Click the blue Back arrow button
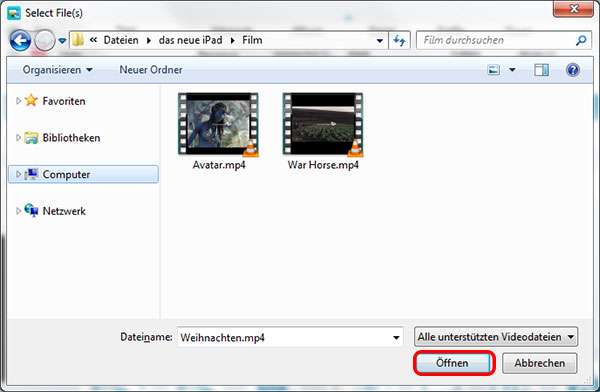Image resolution: width=600 pixels, height=392 pixels. point(20,40)
